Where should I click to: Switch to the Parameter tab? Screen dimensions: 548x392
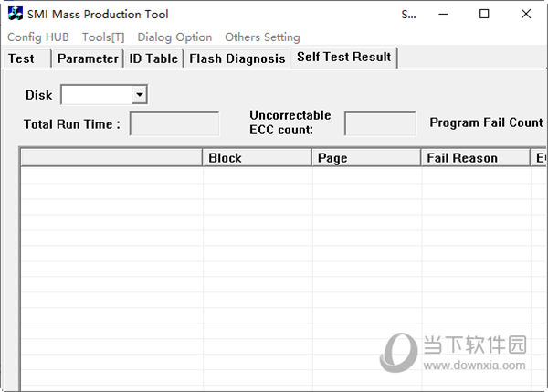tap(88, 58)
